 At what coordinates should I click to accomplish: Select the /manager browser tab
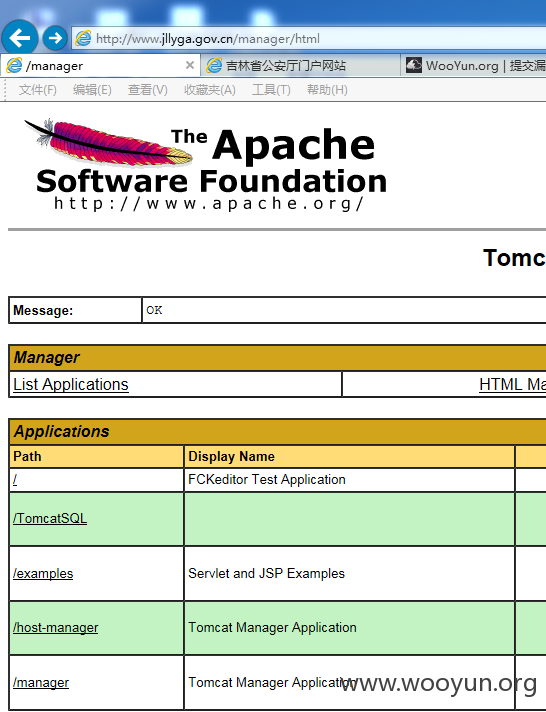tap(100, 65)
